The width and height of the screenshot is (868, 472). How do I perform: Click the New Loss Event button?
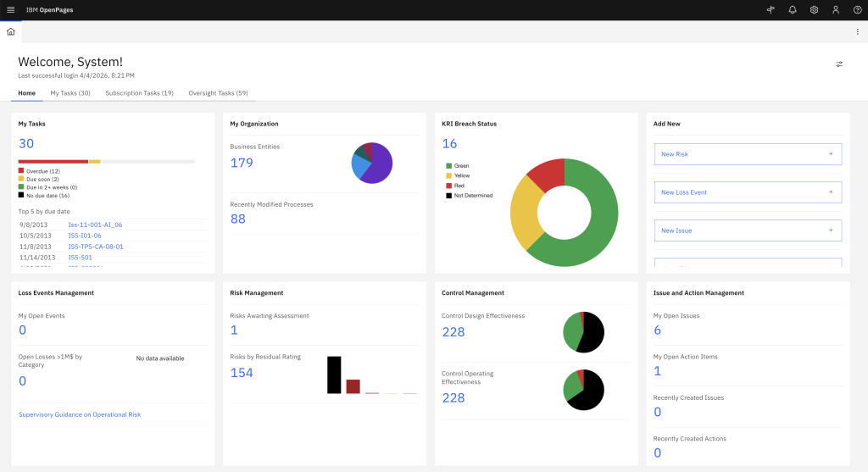pos(748,192)
